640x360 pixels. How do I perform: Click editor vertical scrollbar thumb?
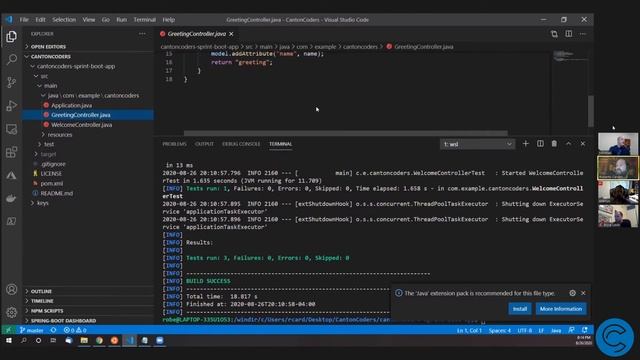pyautogui.click(x=591, y=111)
